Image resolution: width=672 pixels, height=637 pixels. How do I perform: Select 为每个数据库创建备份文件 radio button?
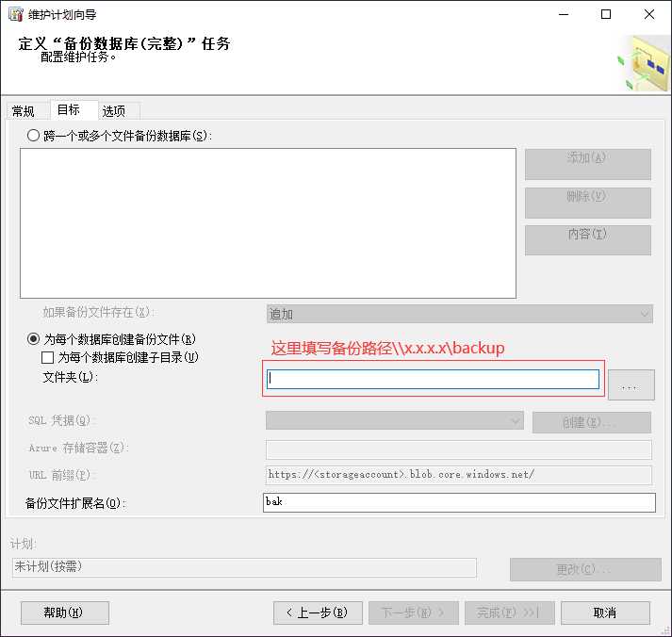33,339
